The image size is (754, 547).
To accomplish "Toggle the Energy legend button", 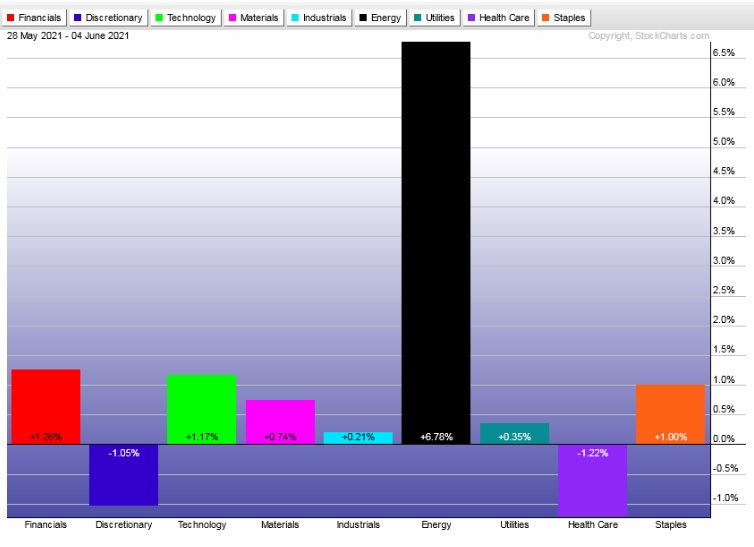I will (x=380, y=18).
